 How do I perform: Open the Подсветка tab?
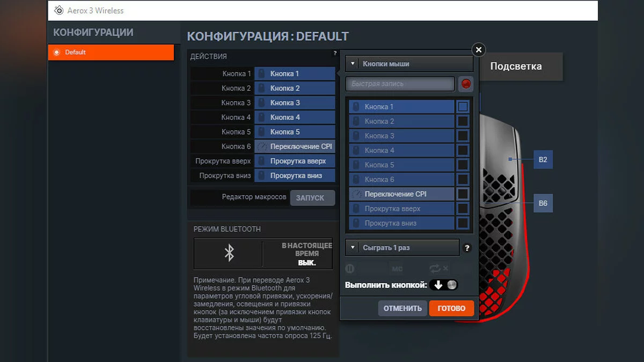(516, 67)
